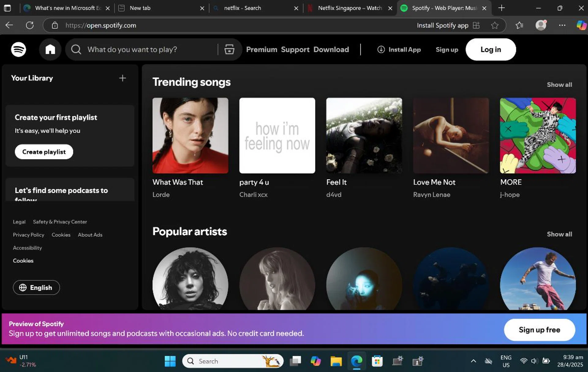The image size is (588, 372).
Task: Click the Create playlist button
Action: [44, 152]
